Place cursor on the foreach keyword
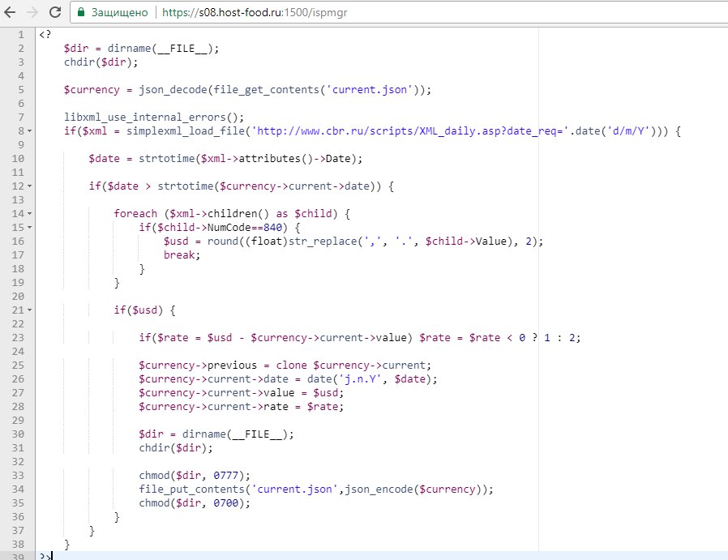 tap(135, 213)
